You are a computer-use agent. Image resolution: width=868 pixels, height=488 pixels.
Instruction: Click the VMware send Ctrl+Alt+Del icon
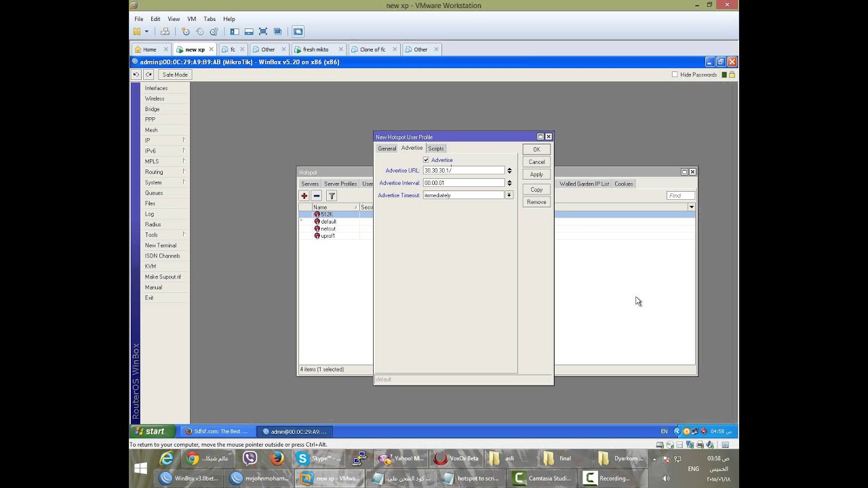(x=165, y=31)
